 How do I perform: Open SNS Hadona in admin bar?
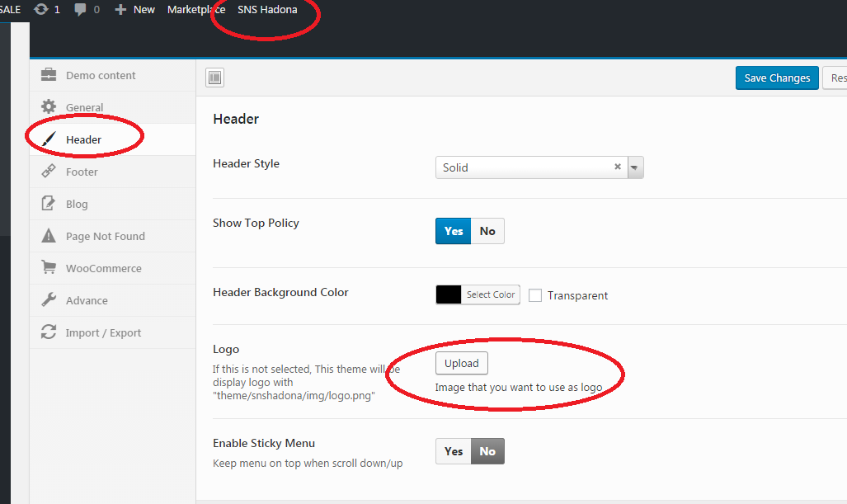(x=267, y=9)
